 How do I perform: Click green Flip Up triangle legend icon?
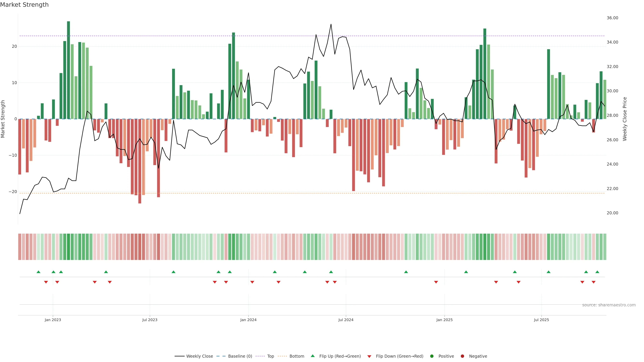coord(312,356)
